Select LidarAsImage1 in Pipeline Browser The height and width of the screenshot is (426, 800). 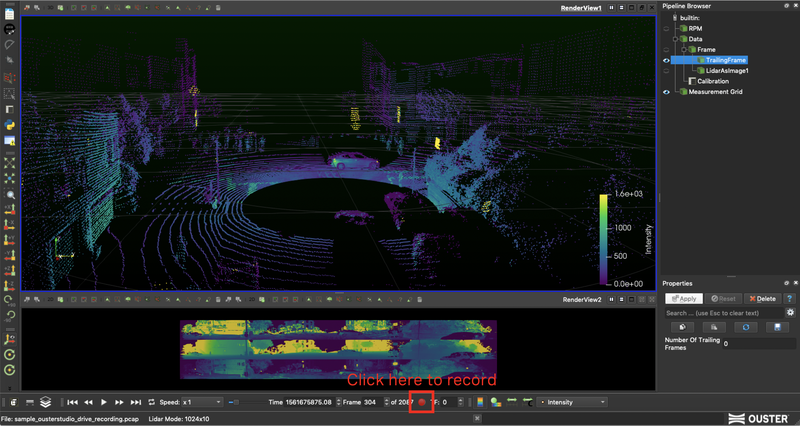pyautogui.click(x=727, y=70)
